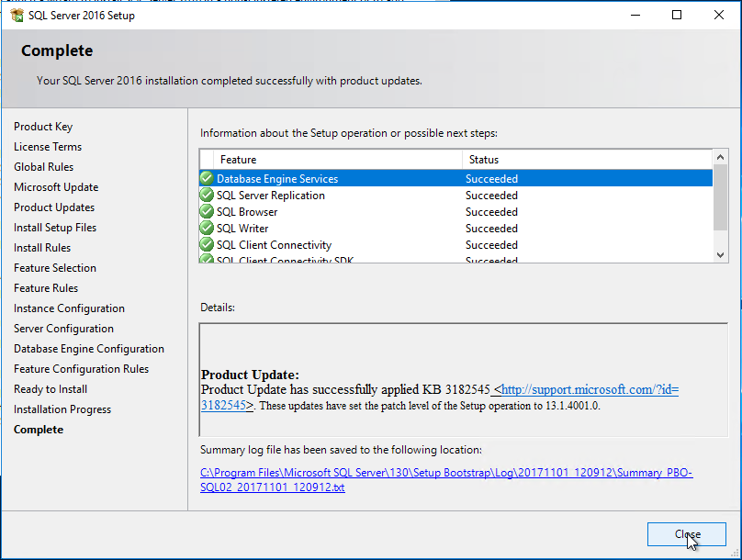Click the Server Configuration step

point(64,329)
